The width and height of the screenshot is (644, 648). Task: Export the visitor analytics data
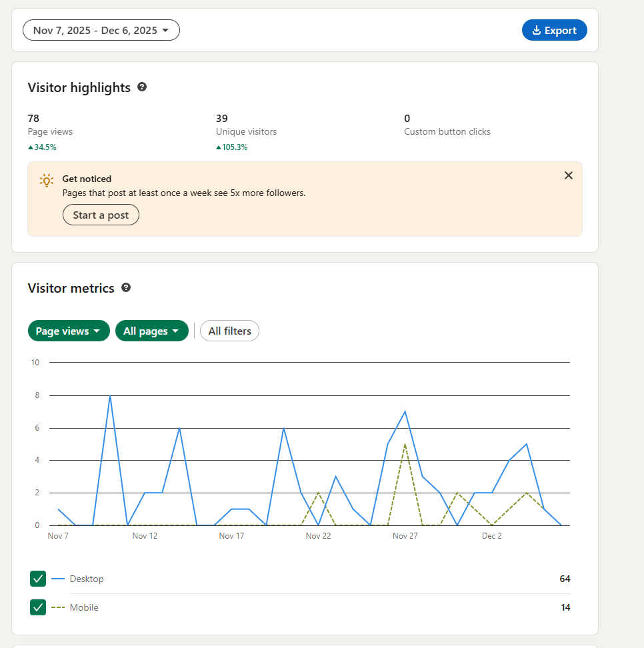pos(554,30)
